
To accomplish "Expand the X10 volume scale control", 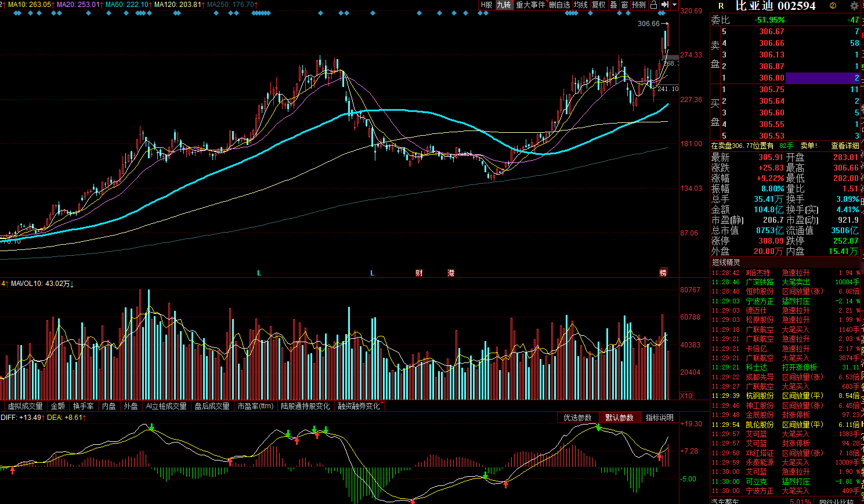I will tap(686, 396).
